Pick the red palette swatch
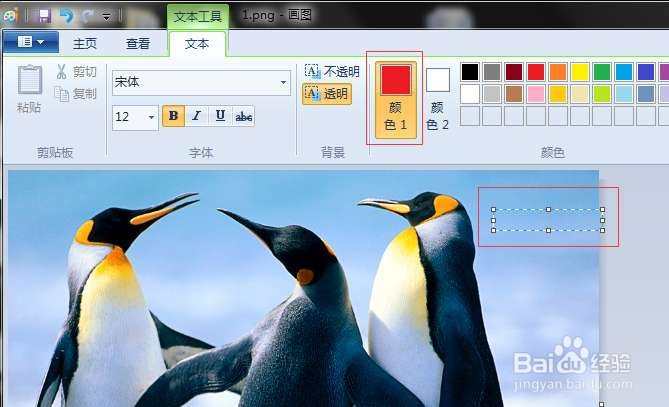The image size is (669, 407). click(536, 72)
